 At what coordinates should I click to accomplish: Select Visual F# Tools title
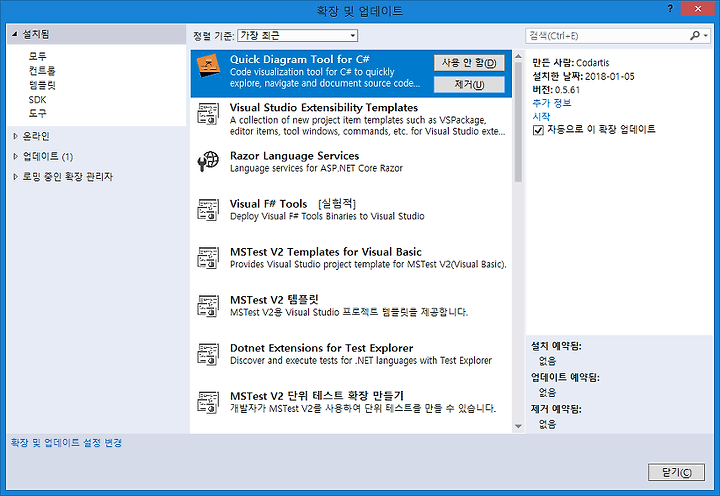coord(268,204)
